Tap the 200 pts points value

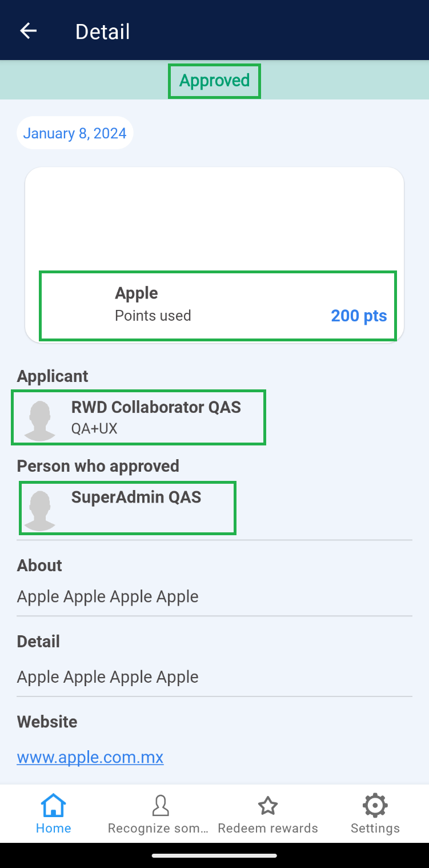[x=359, y=316]
